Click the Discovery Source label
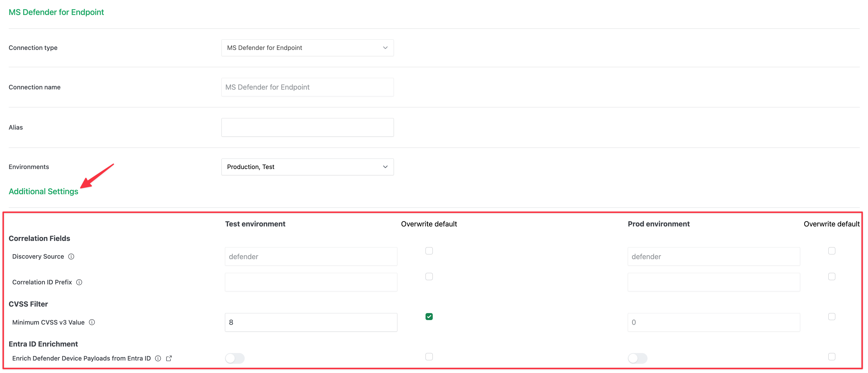 [38, 257]
